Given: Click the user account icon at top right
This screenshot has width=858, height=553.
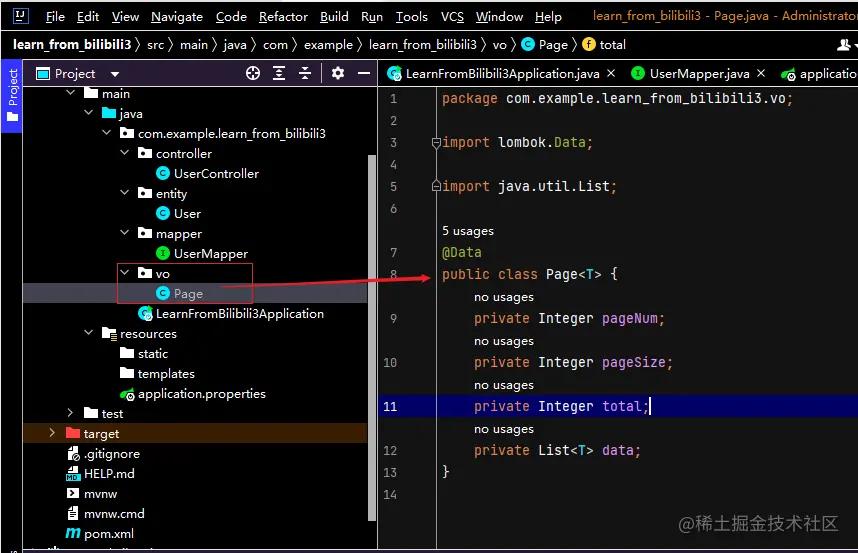Looking at the screenshot, I should tap(844, 45).
